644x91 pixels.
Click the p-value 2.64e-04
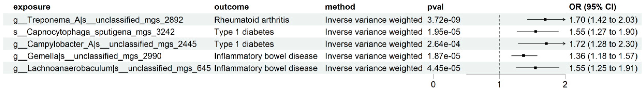(444, 44)
